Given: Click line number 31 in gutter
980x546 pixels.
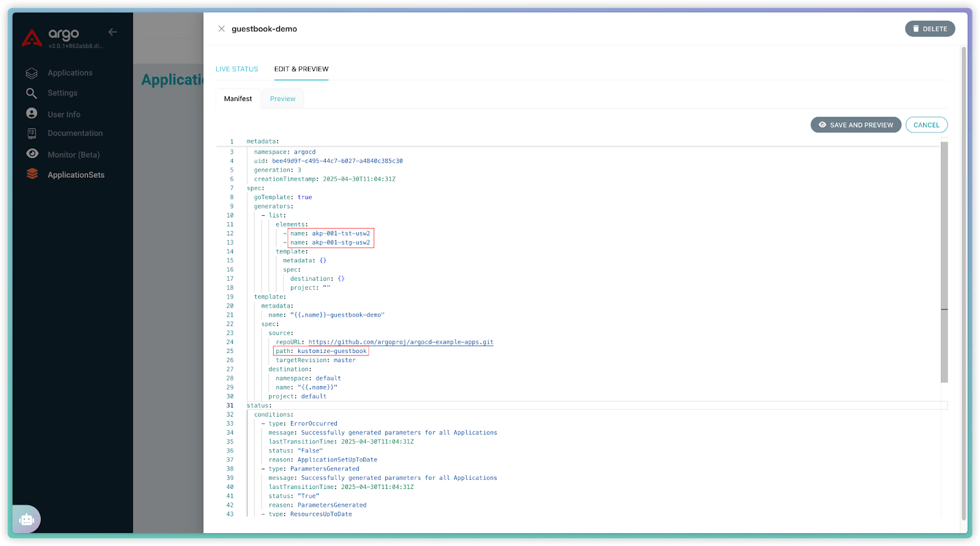Looking at the screenshot, I should (x=230, y=406).
